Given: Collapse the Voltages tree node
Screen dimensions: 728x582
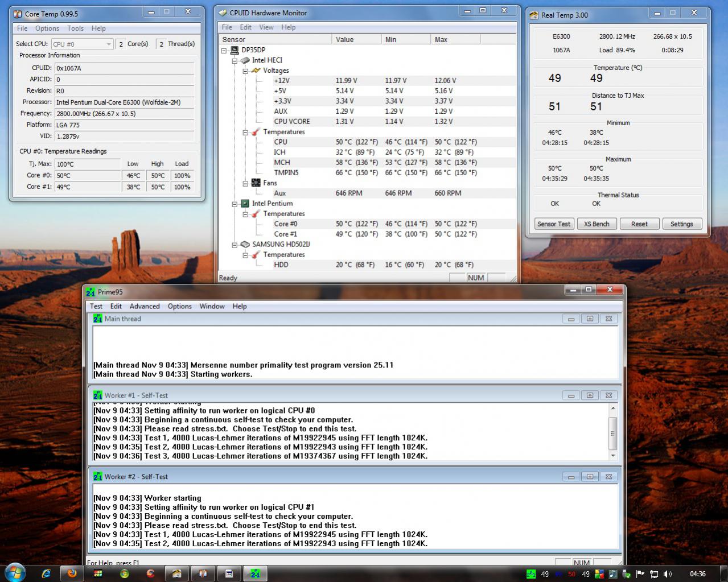Looking at the screenshot, I should pyautogui.click(x=245, y=71).
